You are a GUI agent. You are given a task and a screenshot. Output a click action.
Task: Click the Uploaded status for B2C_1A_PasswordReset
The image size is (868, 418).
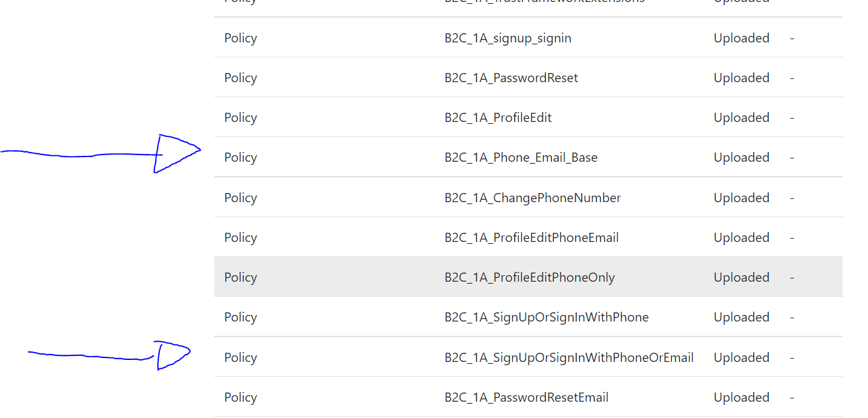tap(742, 78)
